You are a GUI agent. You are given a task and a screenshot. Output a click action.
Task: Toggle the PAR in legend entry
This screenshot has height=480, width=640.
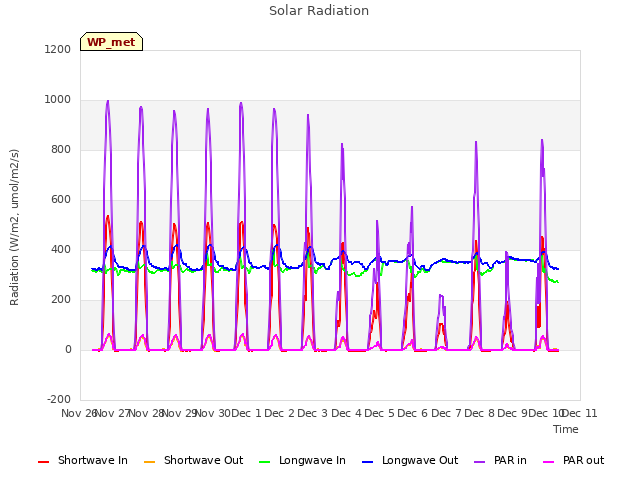click(500, 460)
